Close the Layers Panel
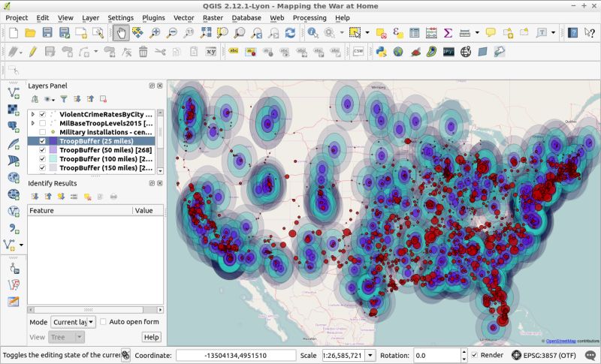 [x=160, y=86]
